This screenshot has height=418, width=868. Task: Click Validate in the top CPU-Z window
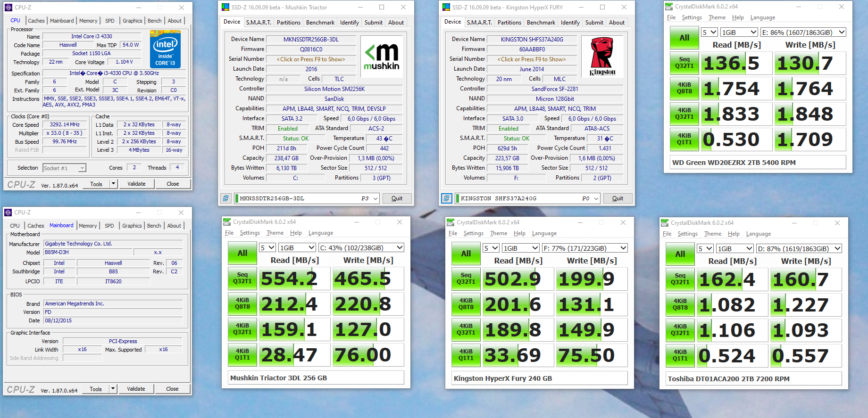[136, 184]
